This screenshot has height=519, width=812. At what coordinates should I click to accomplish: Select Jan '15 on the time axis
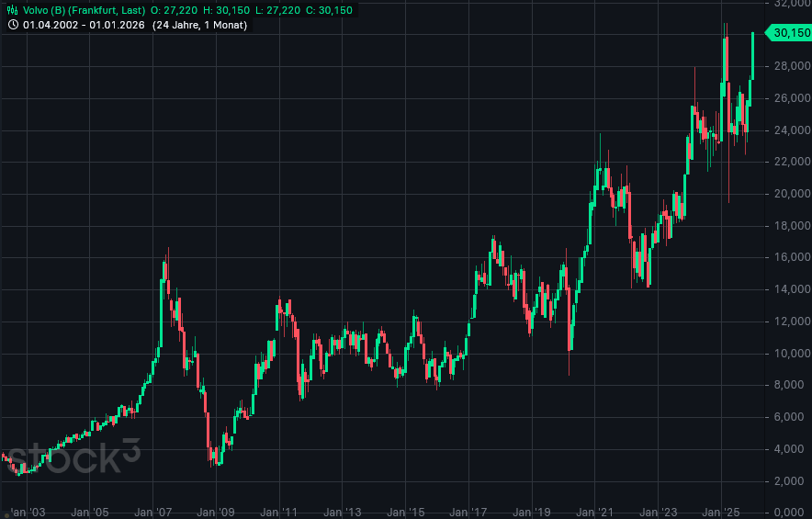click(406, 512)
